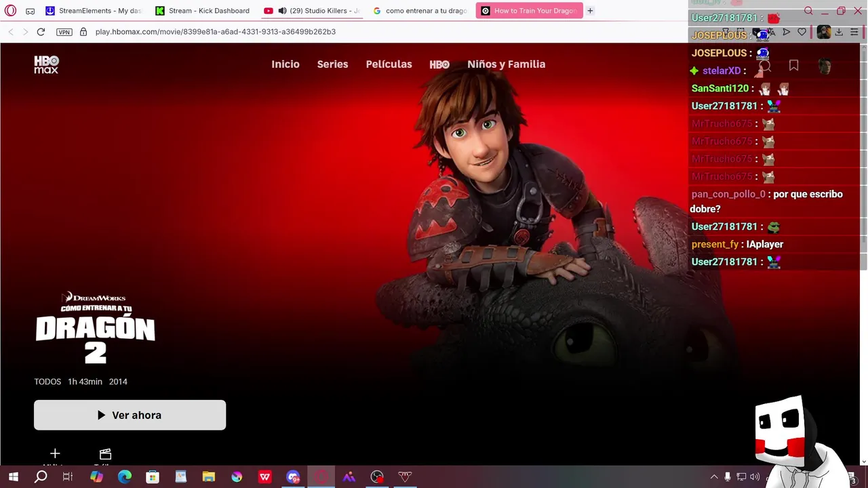Open the Windows Start menu
The height and width of the screenshot is (488, 868).
[x=13, y=477]
